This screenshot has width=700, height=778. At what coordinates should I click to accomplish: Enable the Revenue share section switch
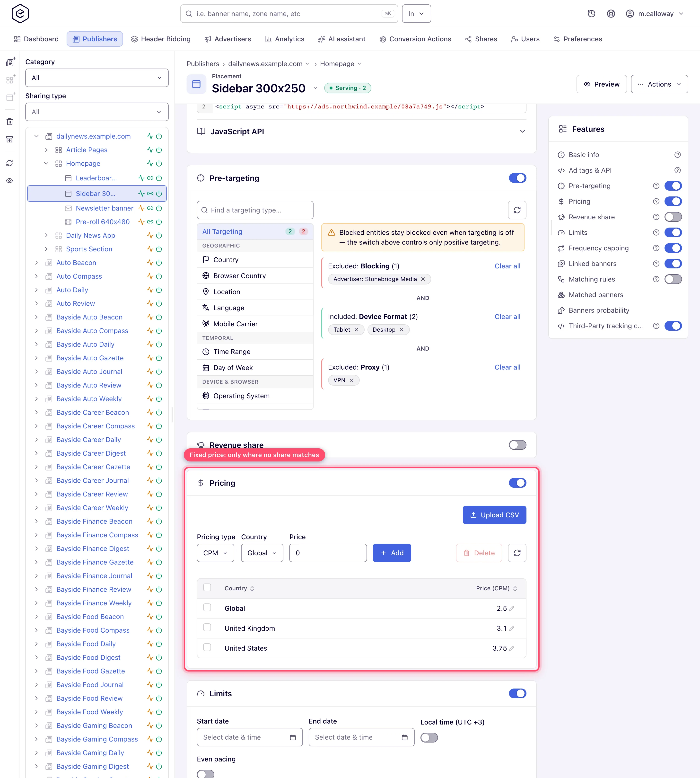(x=517, y=445)
